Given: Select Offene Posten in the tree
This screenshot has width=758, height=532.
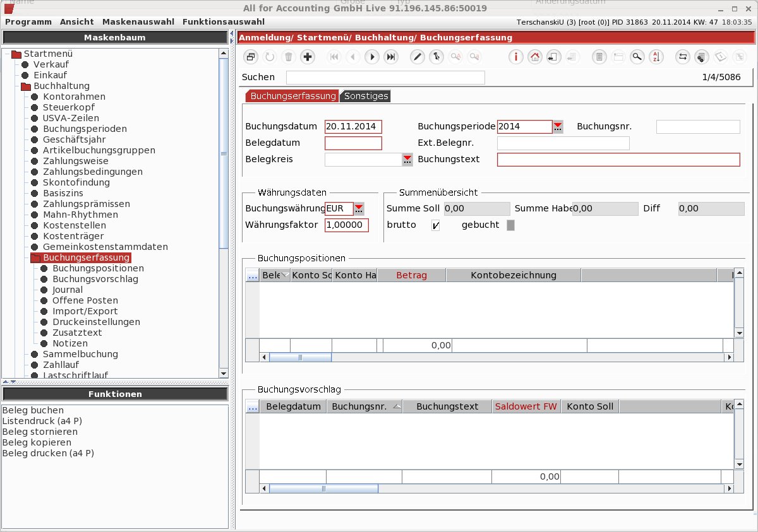Looking at the screenshot, I should tap(85, 300).
